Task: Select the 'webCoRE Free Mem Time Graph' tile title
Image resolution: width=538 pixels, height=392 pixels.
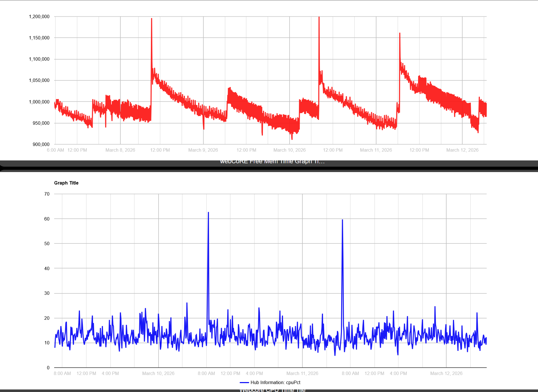Action: [272, 162]
